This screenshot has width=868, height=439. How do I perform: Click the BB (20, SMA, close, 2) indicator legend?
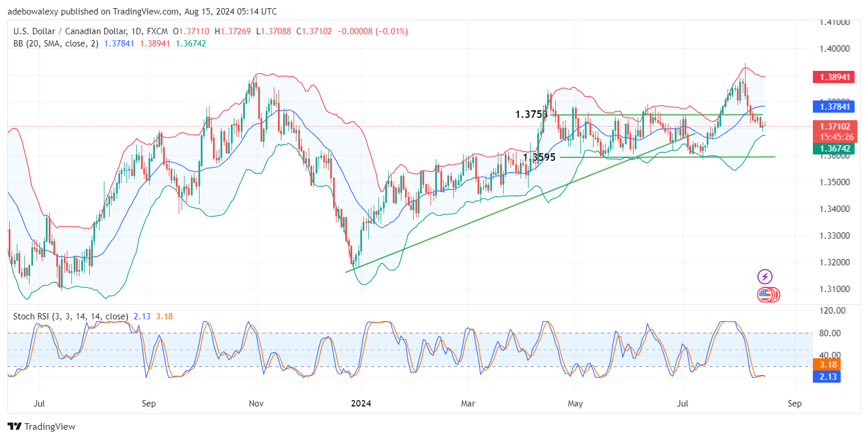click(x=55, y=43)
